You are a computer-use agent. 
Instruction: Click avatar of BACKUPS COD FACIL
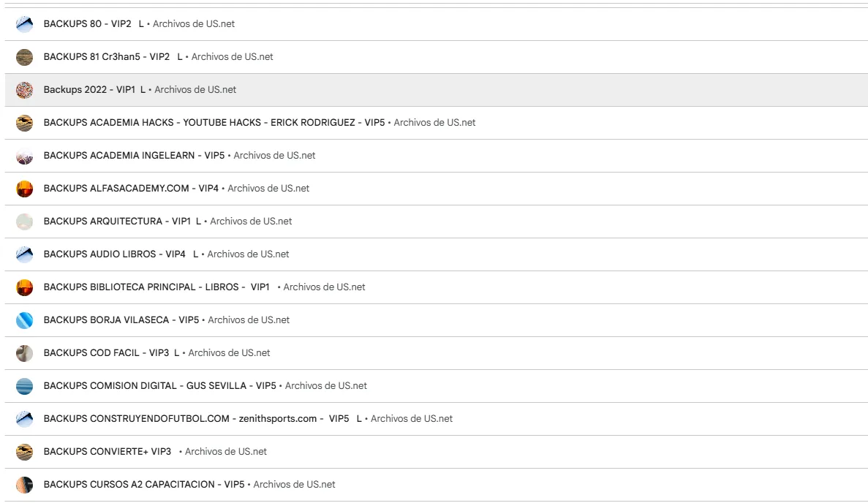[25, 353]
